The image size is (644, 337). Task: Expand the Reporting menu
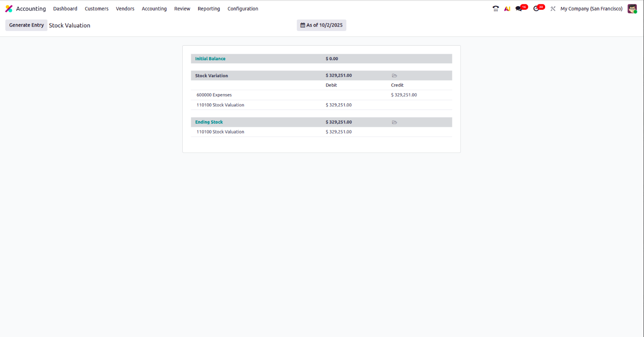(x=208, y=9)
